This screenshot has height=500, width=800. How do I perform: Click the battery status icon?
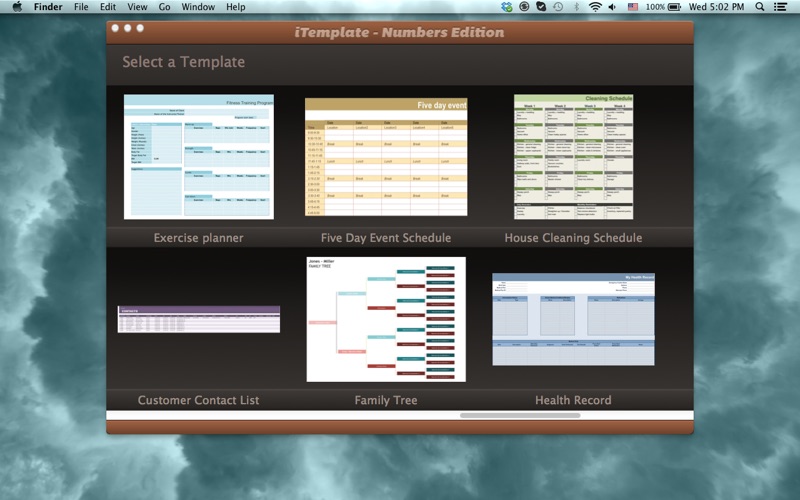pos(674,7)
